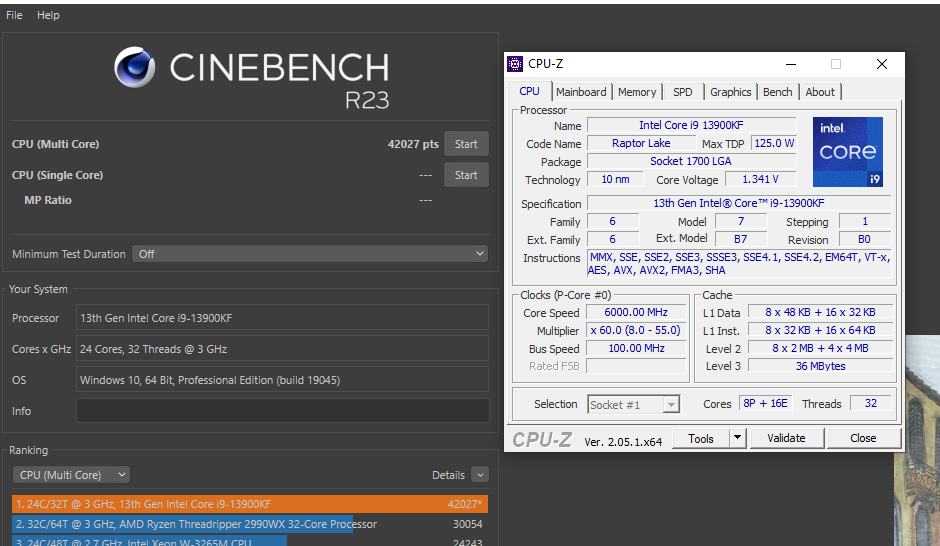Click the Processor field in Cinebench
The image size is (940, 546).
coord(282,318)
